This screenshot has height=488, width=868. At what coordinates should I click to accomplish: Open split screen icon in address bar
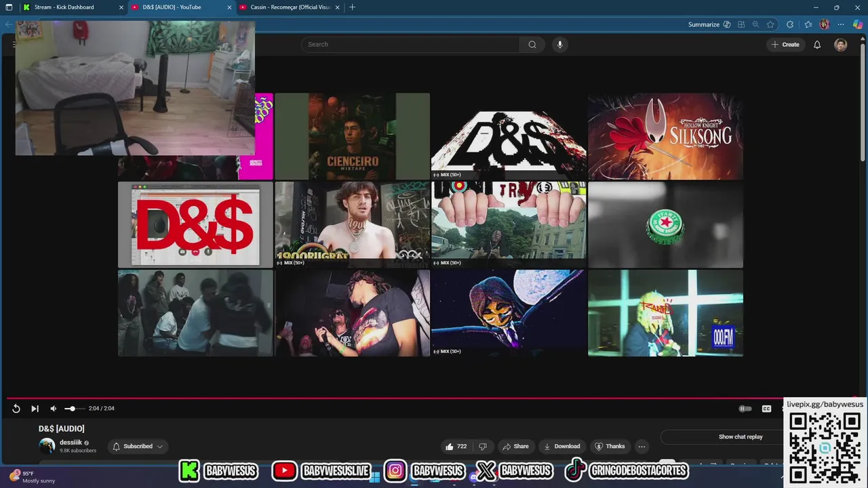coord(741,24)
